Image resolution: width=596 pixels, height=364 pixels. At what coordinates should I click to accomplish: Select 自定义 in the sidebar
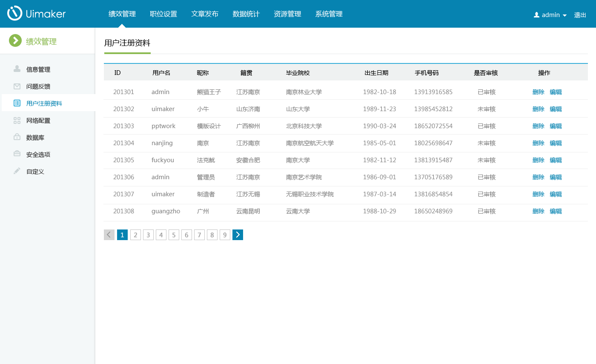pyautogui.click(x=35, y=172)
